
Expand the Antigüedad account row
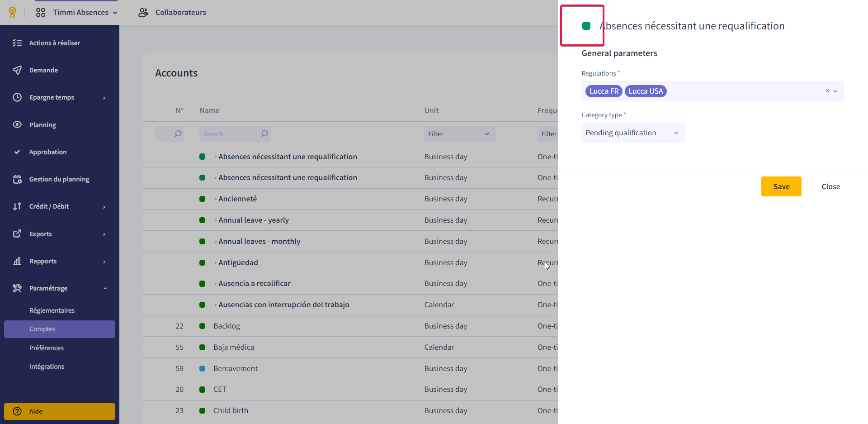point(216,263)
